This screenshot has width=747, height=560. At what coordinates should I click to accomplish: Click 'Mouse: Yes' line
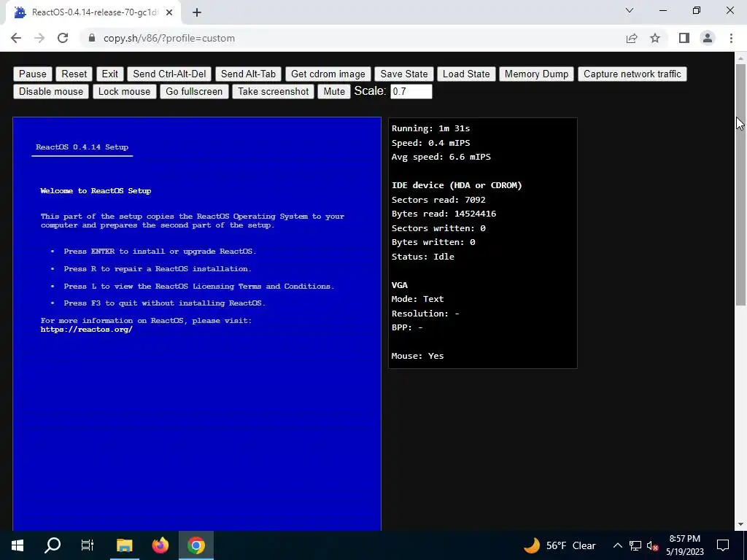tap(417, 356)
